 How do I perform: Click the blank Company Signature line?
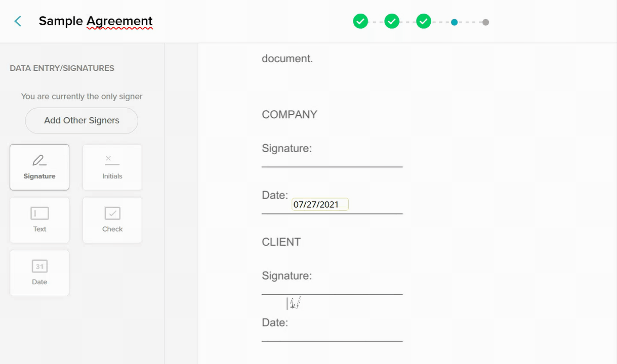coord(332,166)
